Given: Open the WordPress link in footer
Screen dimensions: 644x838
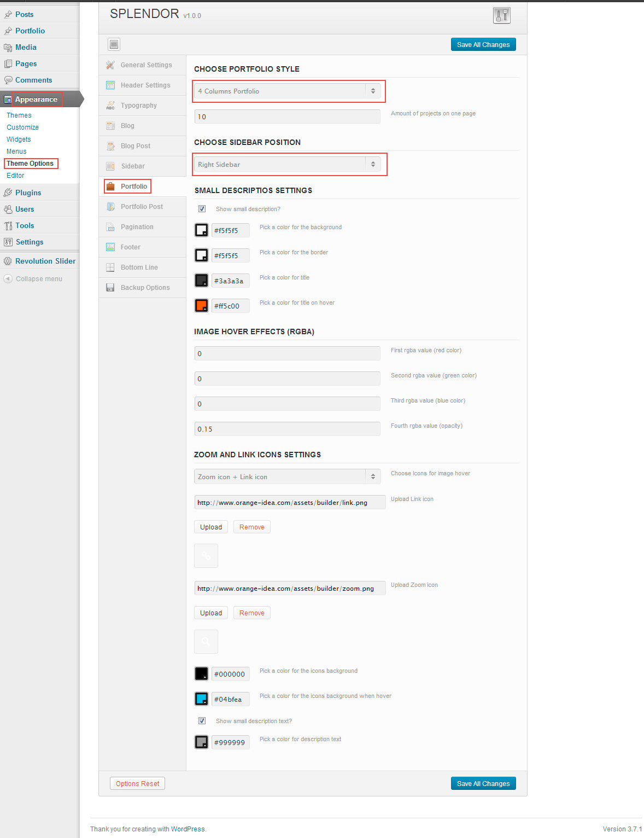Looking at the screenshot, I should point(188,829).
